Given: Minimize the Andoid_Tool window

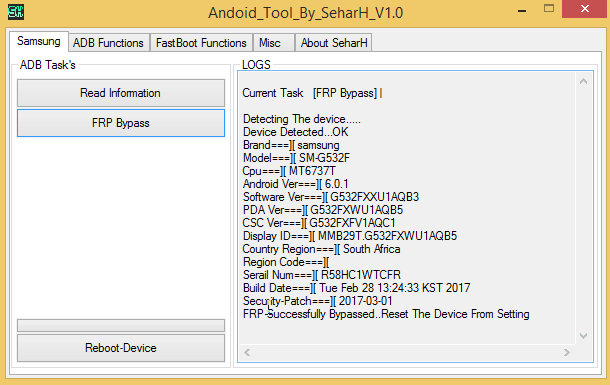Looking at the screenshot, I should [522, 10].
